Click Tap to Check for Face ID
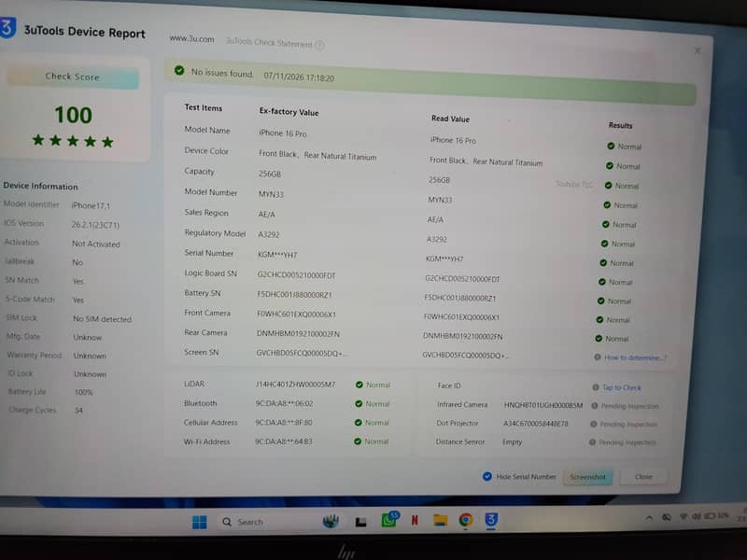 click(622, 387)
